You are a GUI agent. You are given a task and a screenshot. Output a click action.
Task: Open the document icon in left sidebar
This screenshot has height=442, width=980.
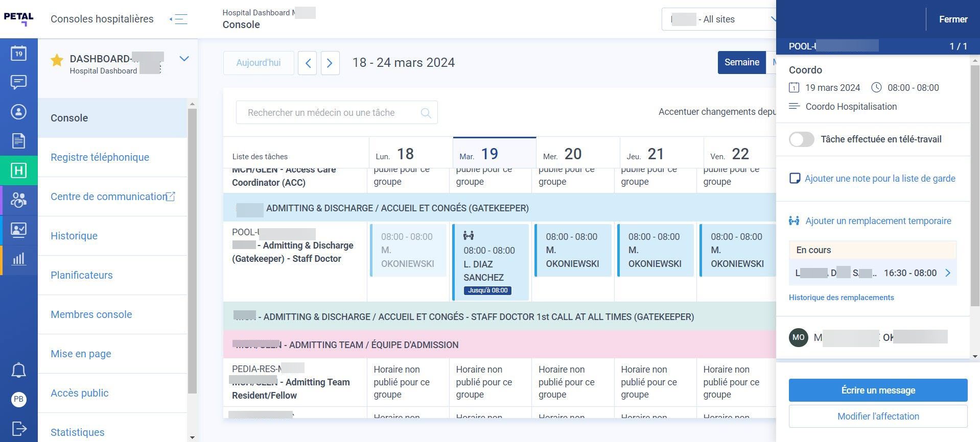(18, 141)
